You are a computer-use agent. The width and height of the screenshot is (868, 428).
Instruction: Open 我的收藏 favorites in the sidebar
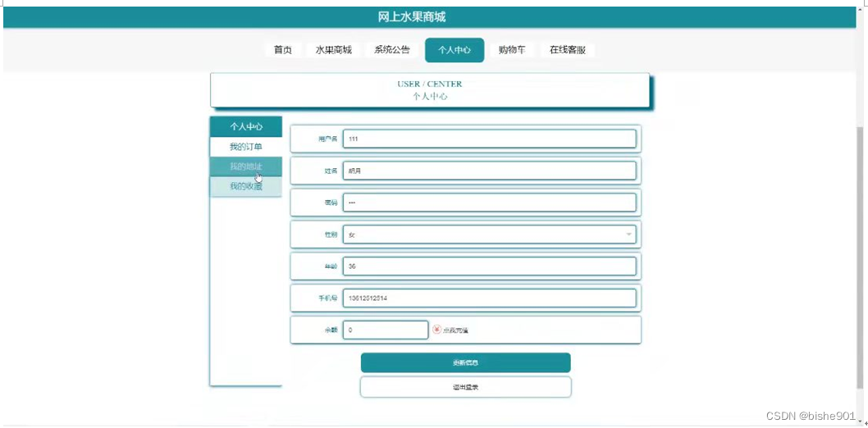click(x=246, y=186)
